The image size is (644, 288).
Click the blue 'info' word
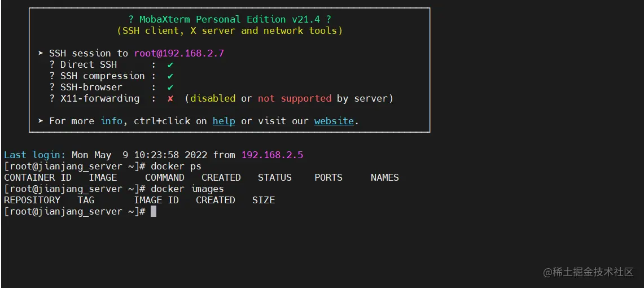pyautogui.click(x=111, y=121)
